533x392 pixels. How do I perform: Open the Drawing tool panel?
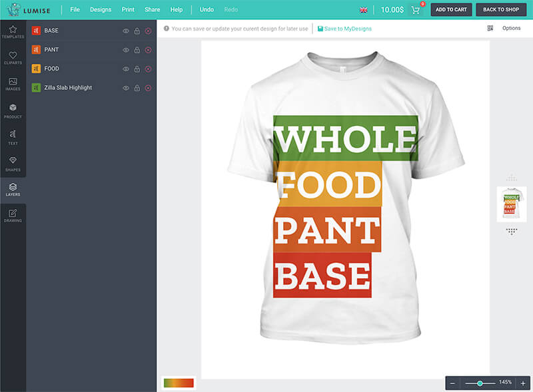pyautogui.click(x=13, y=216)
